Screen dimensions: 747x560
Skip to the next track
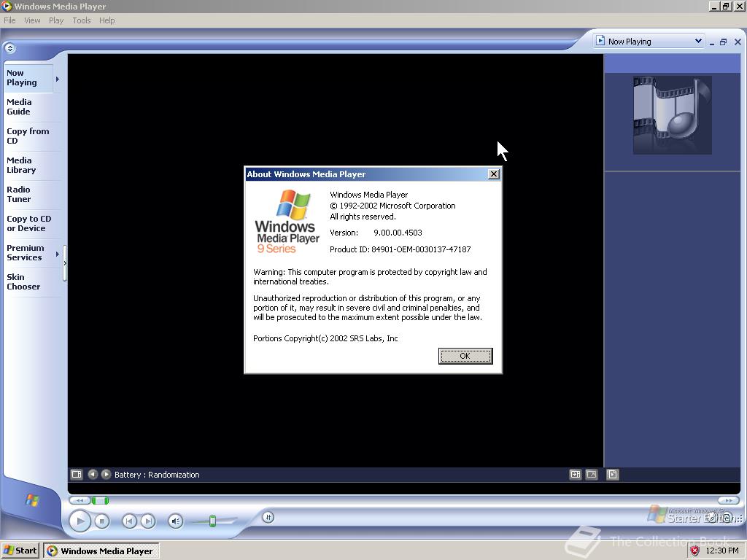[148, 521]
